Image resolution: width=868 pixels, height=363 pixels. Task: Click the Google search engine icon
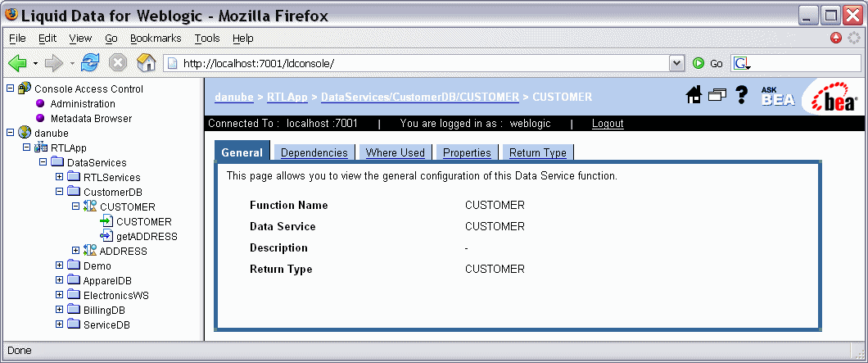[x=742, y=63]
